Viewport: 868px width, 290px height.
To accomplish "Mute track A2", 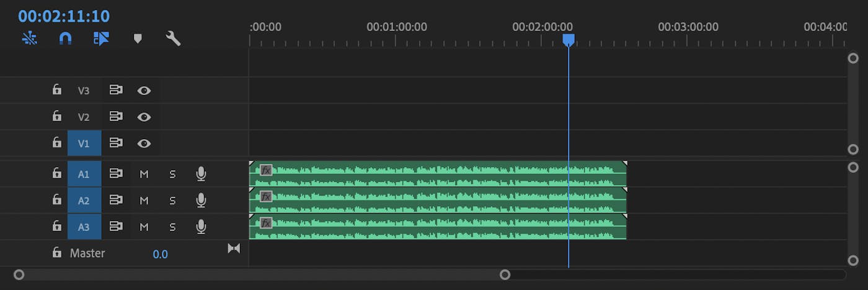I will tap(144, 201).
